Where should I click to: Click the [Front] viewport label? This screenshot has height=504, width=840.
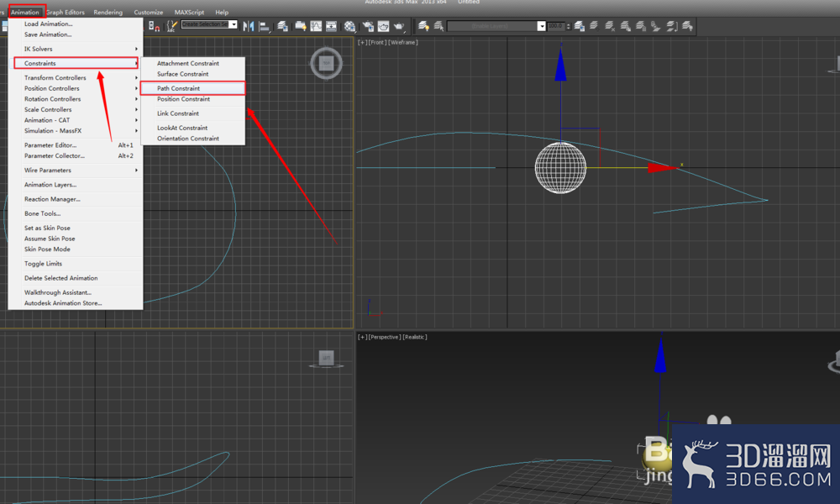[378, 42]
